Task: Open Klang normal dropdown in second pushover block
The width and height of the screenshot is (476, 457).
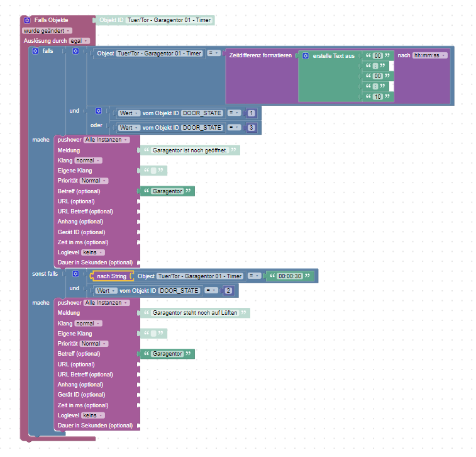Action: pos(88,324)
